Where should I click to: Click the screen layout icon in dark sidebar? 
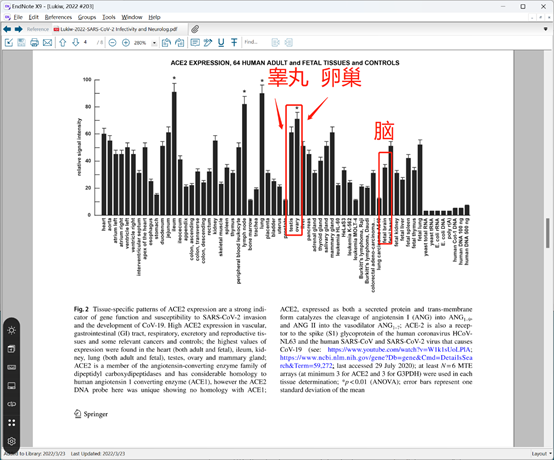pyautogui.click(x=12, y=386)
